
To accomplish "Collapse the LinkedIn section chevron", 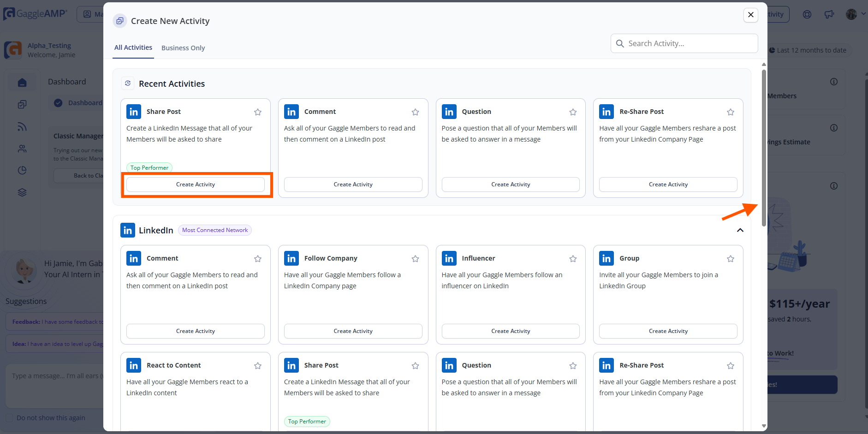I will point(740,230).
